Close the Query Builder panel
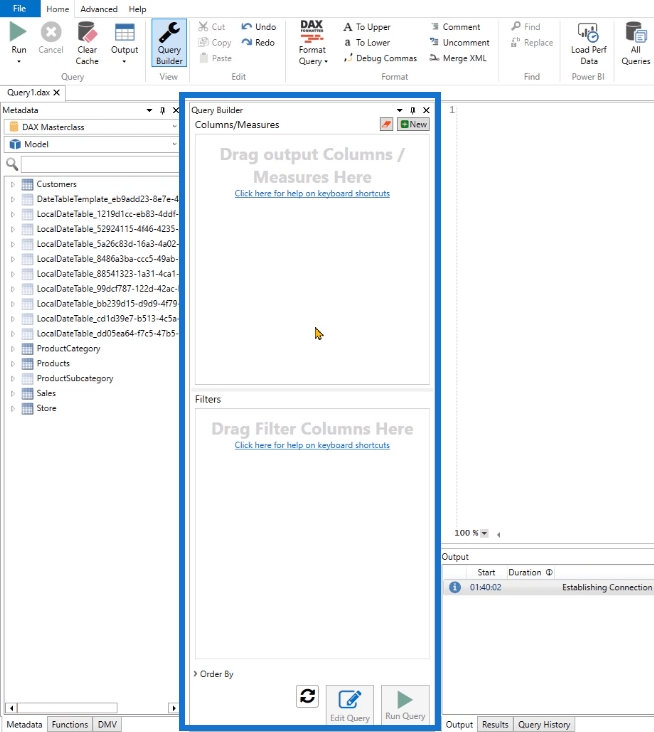The height and width of the screenshot is (732, 654). (426, 110)
